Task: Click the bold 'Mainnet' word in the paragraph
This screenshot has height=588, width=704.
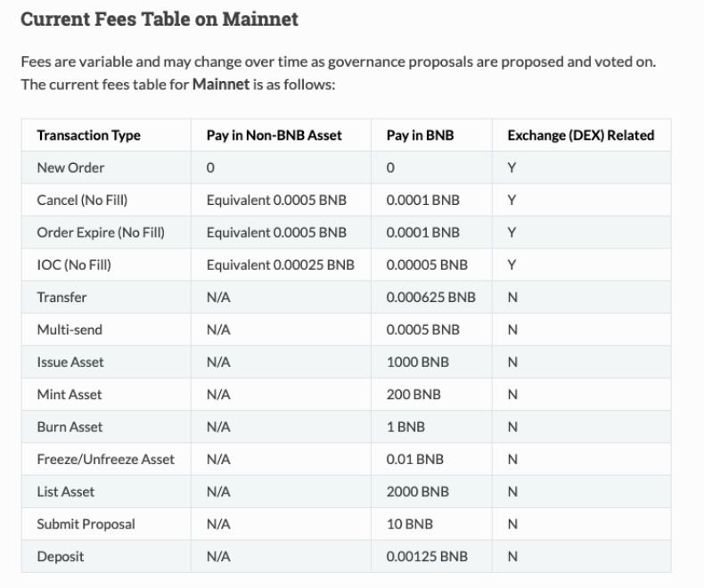Action: coord(220,85)
